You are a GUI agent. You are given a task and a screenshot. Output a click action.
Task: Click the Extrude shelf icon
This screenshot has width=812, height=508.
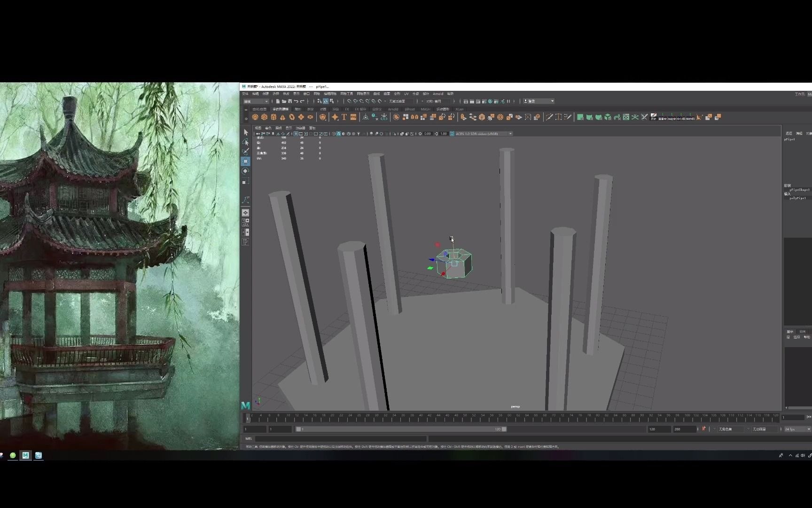pos(463,117)
